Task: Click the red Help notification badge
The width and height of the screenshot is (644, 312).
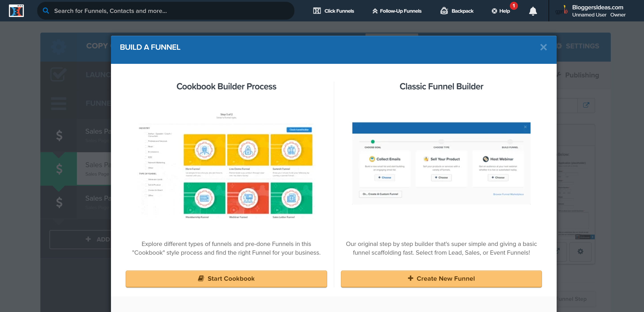Action: 513,6
